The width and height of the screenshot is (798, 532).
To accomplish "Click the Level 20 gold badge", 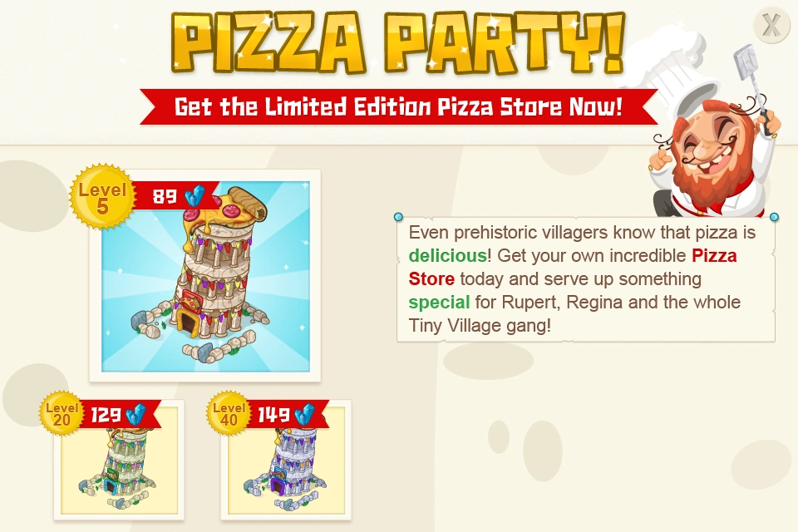I will [x=62, y=413].
